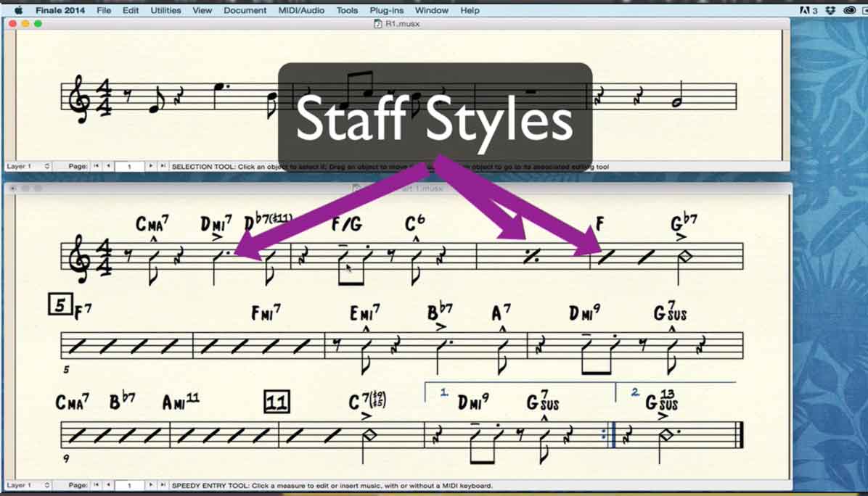Viewport: 868px width, 496px height.
Task: Select the C7(#9#5) chord symbol
Action: [367, 401]
